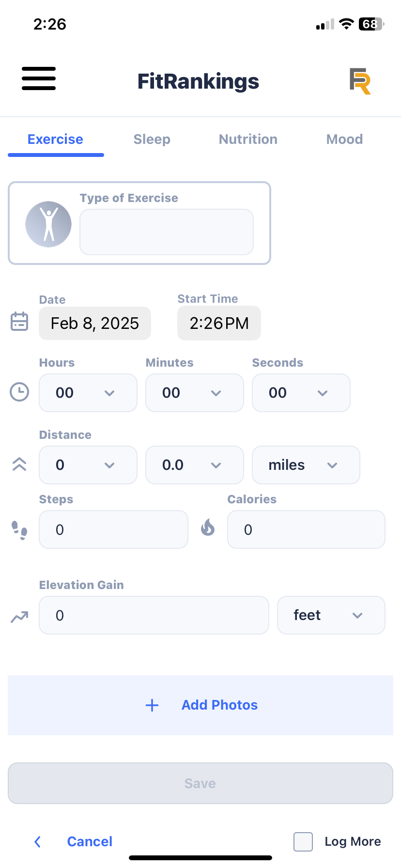Change the miles unit dropdown
This screenshot has width=401, height=868.
pos(306,465)
